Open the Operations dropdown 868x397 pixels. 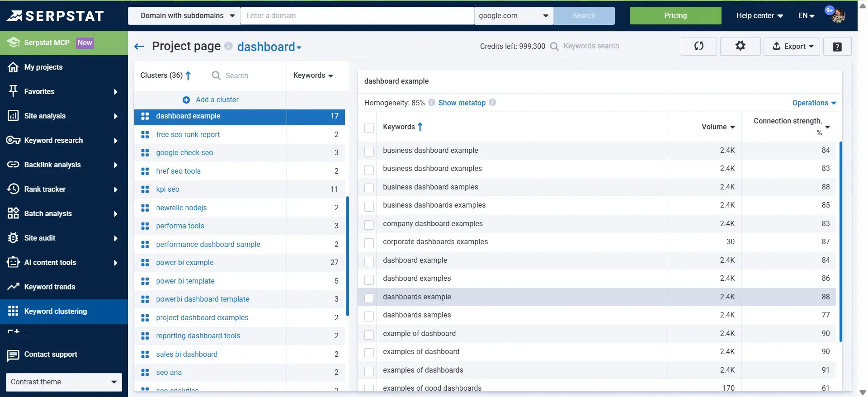coord(814,103)
